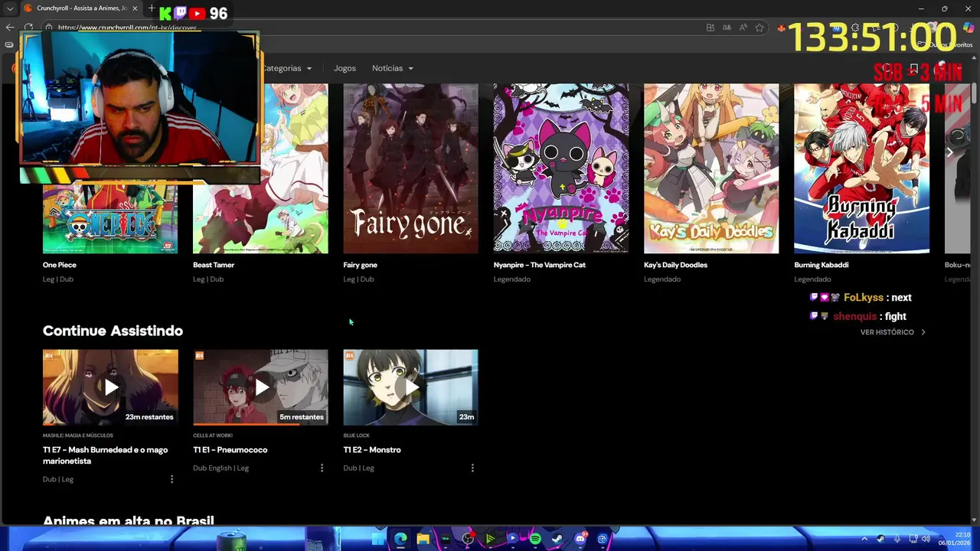This screenshot has width=980, height=551.
Task: Open Spotify from taskbar
Action: (535, 539)
